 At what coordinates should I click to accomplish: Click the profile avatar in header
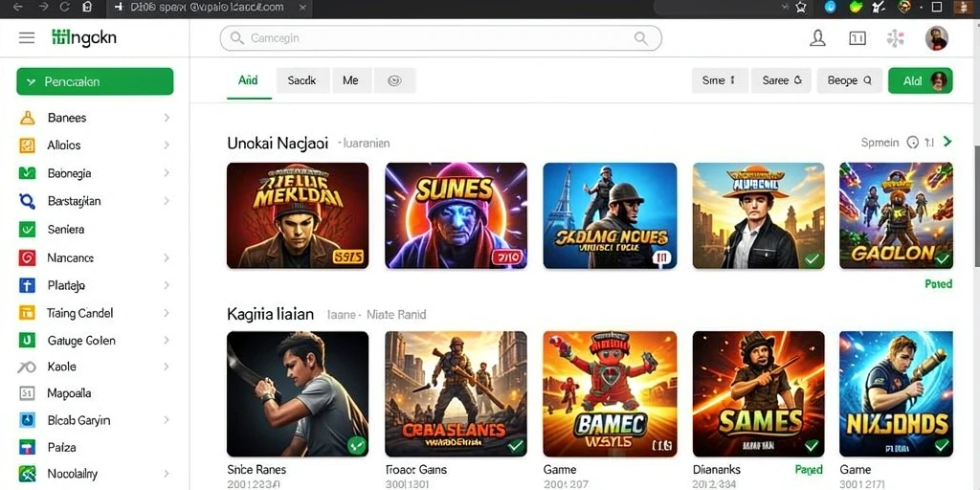(936, 38)
